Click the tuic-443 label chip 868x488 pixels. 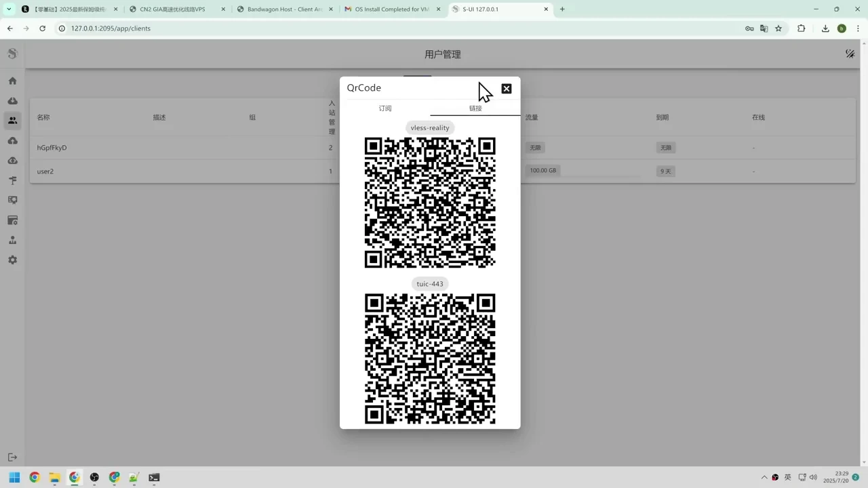(x=430, y=284)
